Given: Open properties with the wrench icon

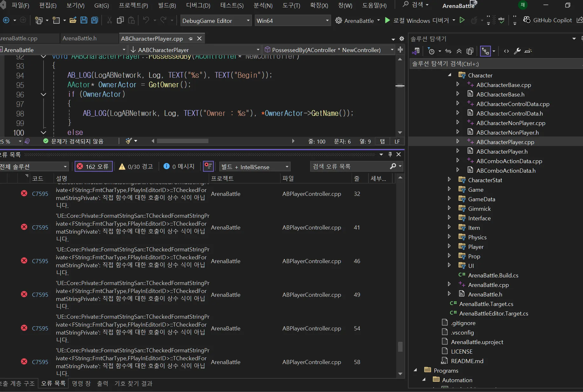Looking at the screenshot, I should (x=517, y=51).
